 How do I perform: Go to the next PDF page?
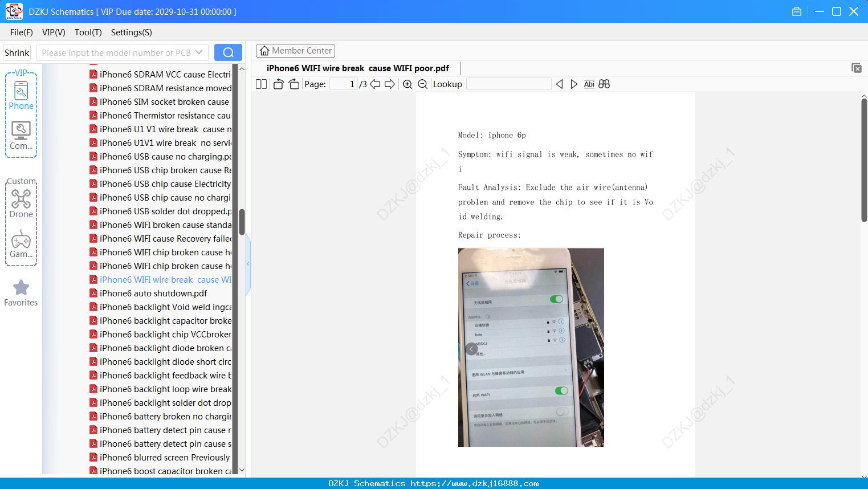[390, 84]
